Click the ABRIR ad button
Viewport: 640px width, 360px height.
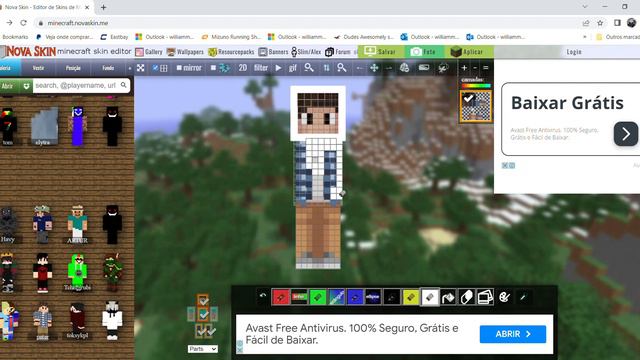513,334
